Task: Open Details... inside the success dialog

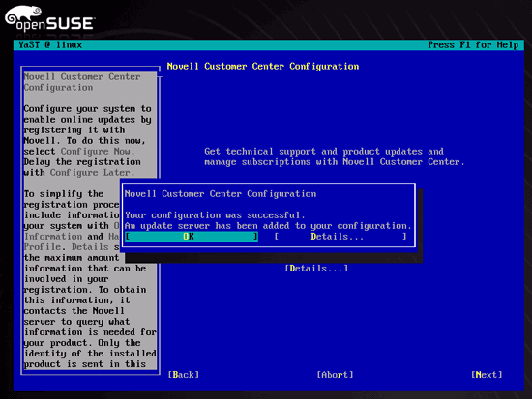Action: click(x=340, y=237)
